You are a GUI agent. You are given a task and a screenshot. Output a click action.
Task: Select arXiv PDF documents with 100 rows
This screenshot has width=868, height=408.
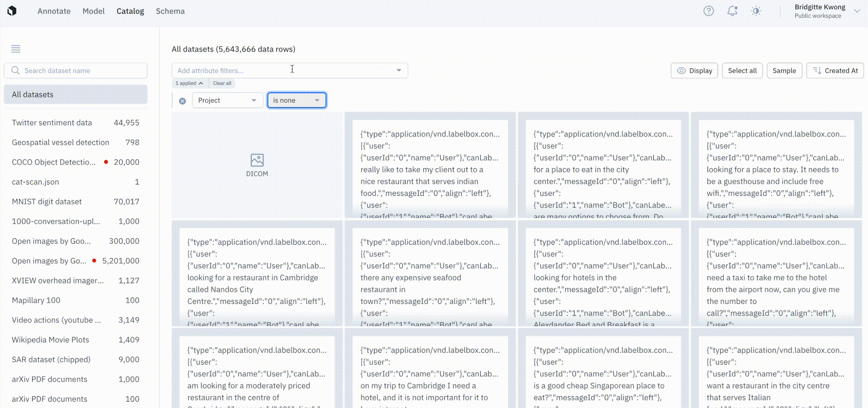pos(75,399)
